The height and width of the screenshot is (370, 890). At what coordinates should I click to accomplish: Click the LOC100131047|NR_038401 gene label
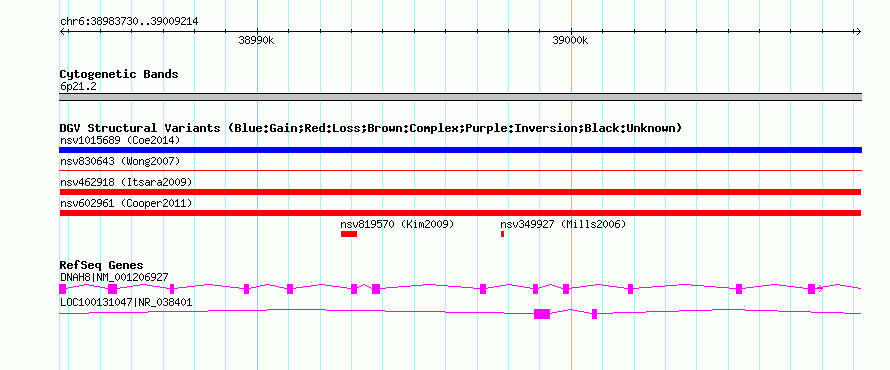pyautogui.click(x=126, y=302)
